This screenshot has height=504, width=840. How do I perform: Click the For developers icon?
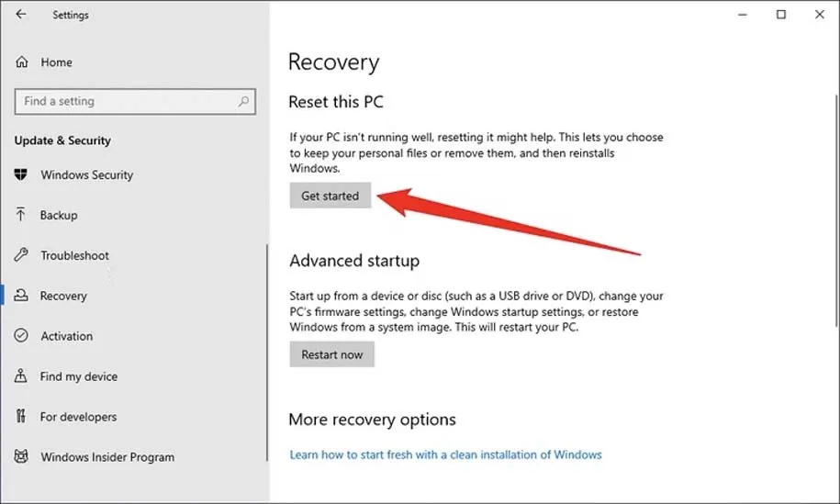click(x=21, y=417)
